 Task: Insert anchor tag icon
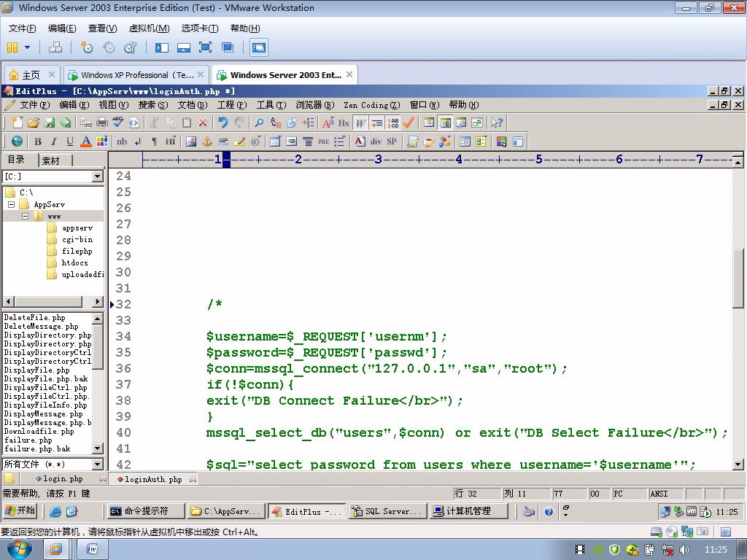(x=206, y=141)
